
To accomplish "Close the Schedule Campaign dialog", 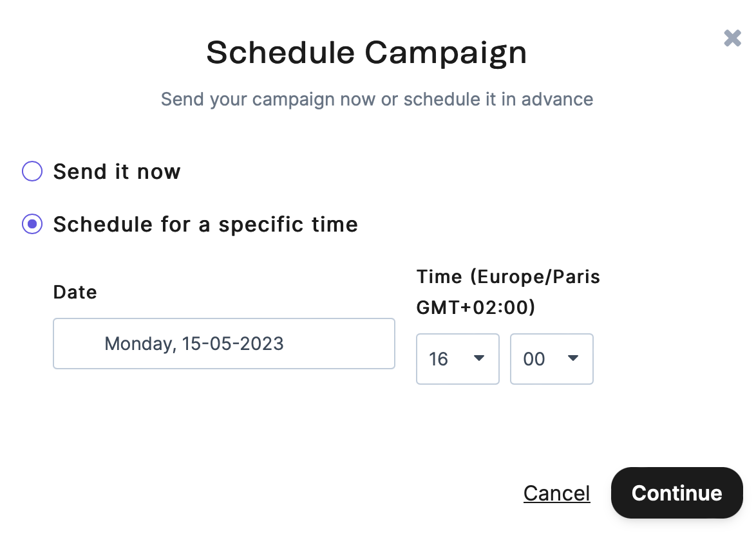I will pyautogui.click(x=732, y=38).
